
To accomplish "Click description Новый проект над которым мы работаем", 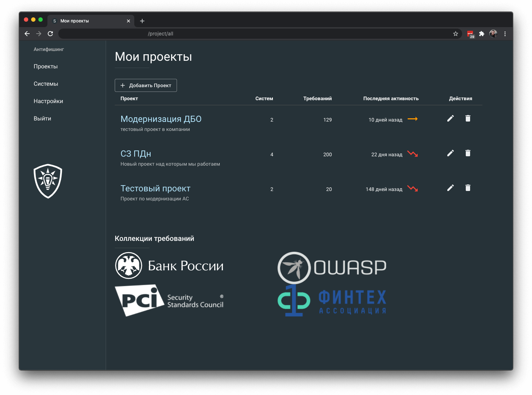I will (x=170, y=164).
